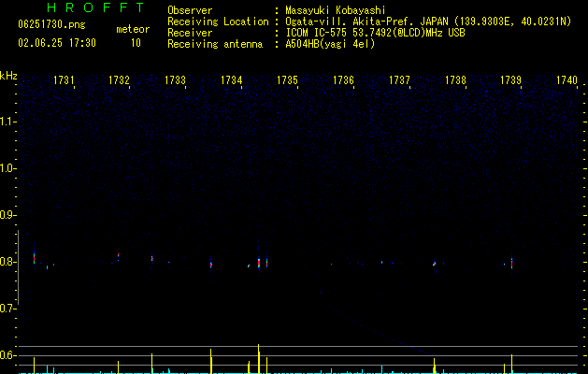
Task: Click the meteor count value 10
Action: pyautogui.click(x=136, y=43)
